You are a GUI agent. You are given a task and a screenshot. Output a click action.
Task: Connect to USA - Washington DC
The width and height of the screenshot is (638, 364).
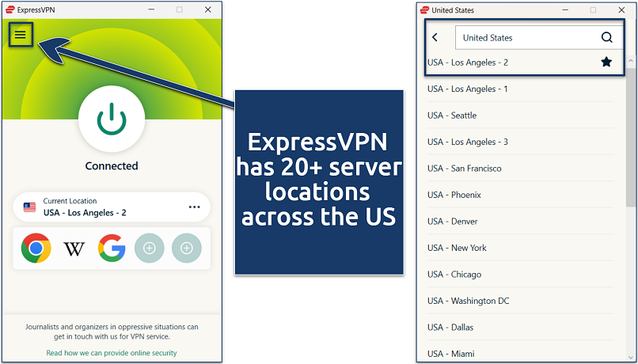(x=468, y=301)
